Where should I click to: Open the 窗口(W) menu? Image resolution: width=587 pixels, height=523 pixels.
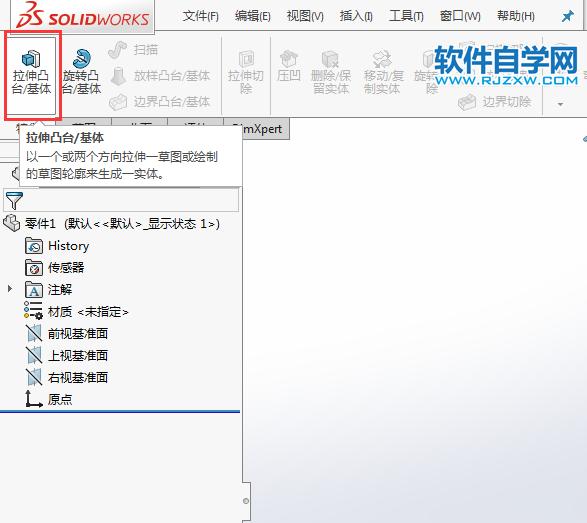point(460,16)
